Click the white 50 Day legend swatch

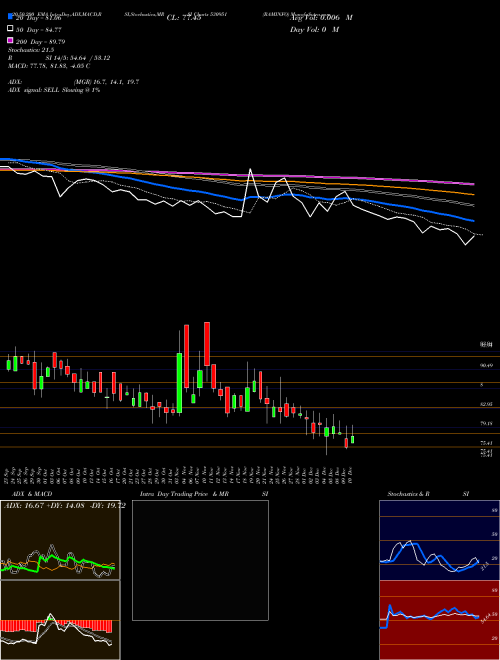pyautogui.click(x=10, y=29)
